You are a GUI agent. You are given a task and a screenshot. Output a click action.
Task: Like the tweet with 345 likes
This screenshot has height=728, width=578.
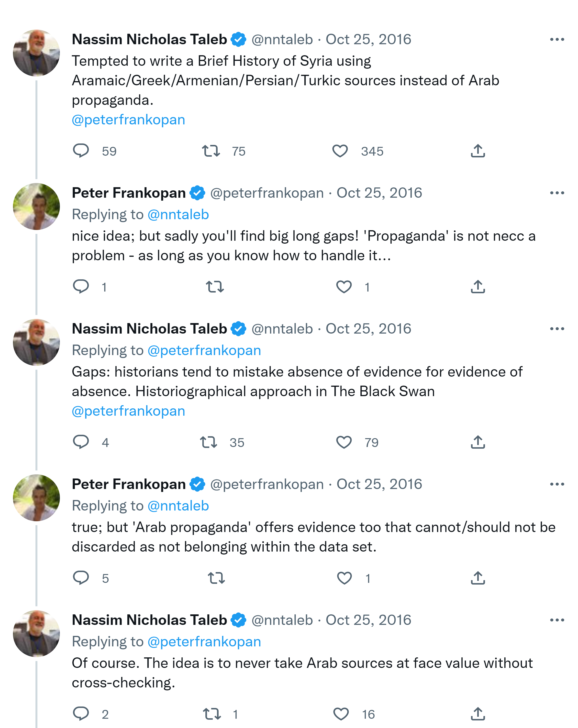click(340, 151)
